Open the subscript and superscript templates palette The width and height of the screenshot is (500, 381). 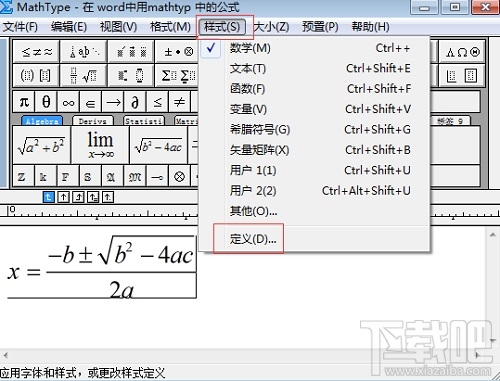131,75
